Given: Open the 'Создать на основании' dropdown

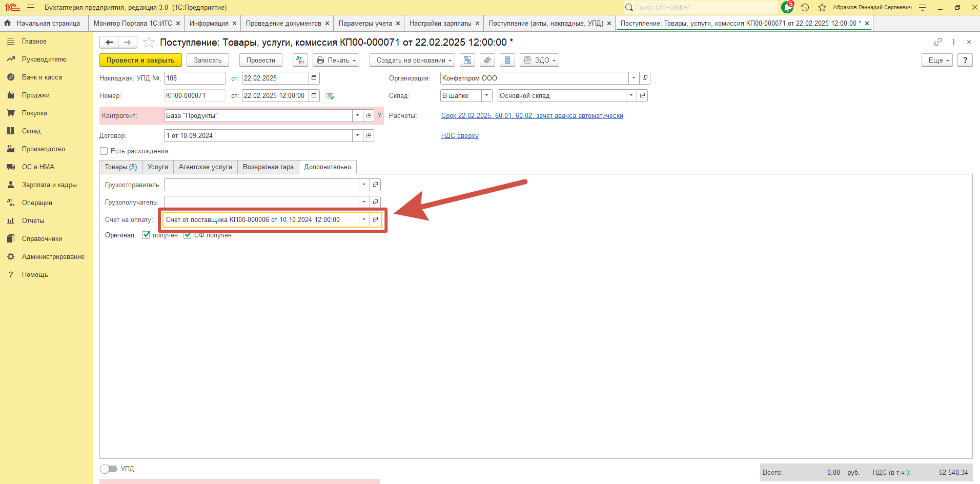Looking at the screenshot, I should 414,60.
